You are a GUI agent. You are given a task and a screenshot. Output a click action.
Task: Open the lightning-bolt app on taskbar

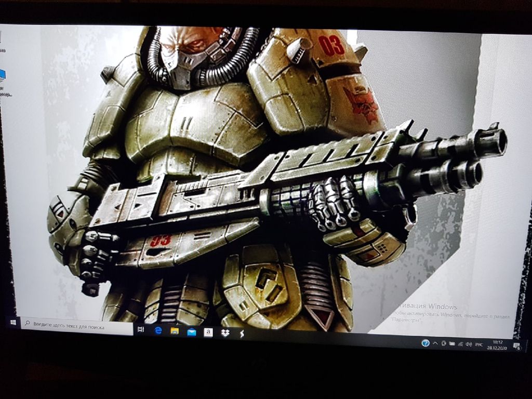[242, 334]
